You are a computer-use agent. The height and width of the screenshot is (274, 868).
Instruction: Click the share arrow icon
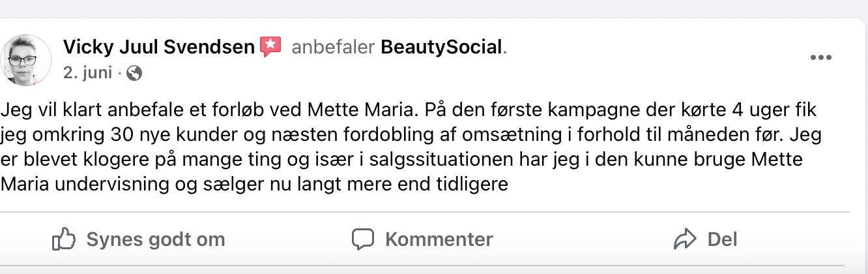tap(685, 239)
